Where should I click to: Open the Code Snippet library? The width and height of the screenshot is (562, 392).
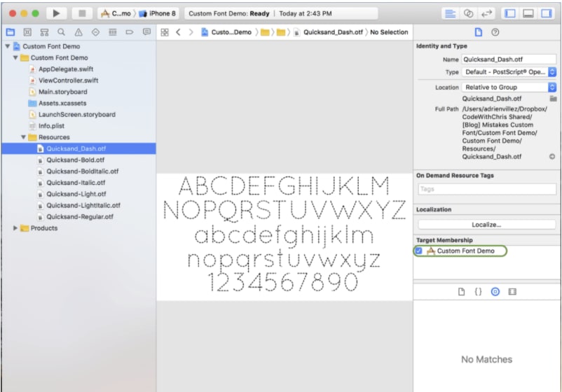pos(478,292)
